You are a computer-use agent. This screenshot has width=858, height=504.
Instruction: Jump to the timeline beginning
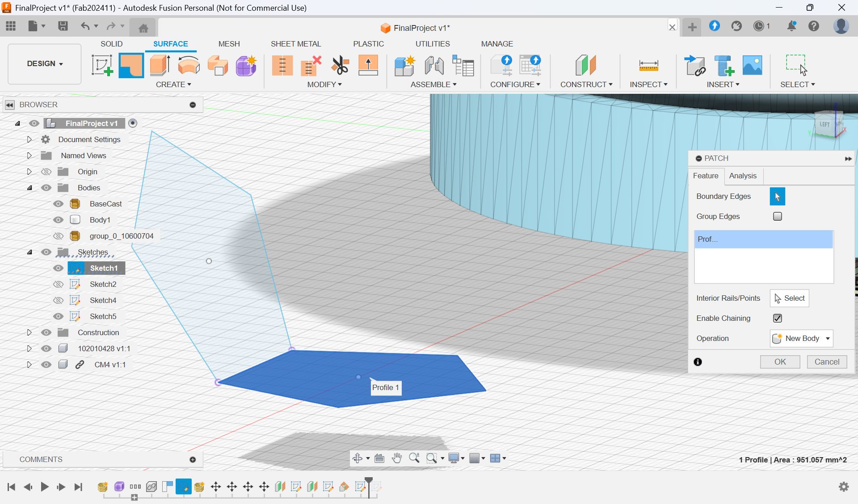[x=11, y=487]
